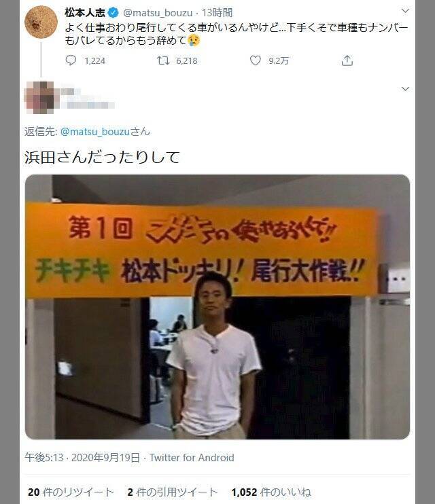435x504 pixels.
Task: Show the 20 件のリツイート list
Action: click(x=71, y=492)
